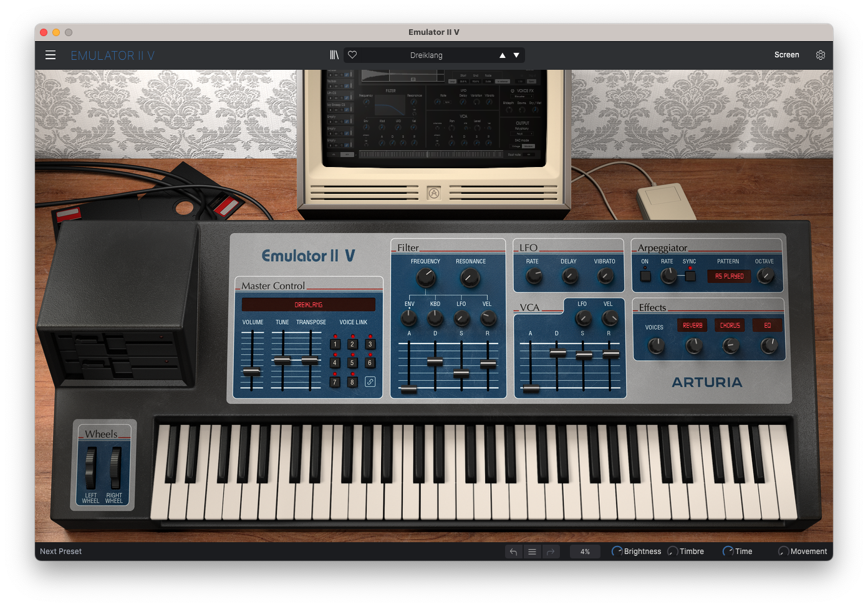Toggle the Arpeggiator ON switch
The height and width of the screenshot is (607, 868).
point(645,275)
